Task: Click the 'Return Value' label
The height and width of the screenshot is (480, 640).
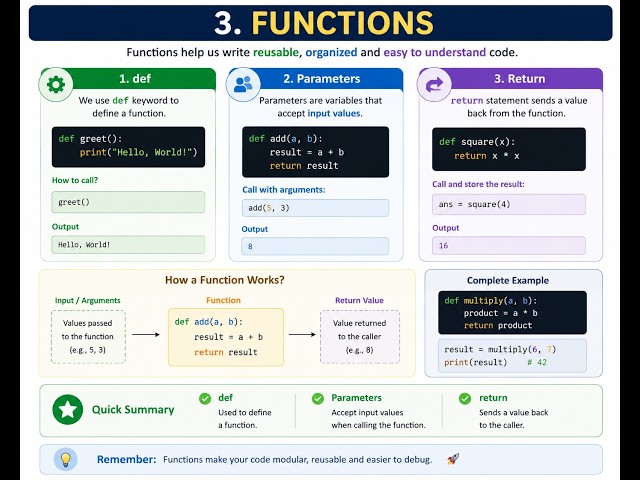Action: click(359, 300)
